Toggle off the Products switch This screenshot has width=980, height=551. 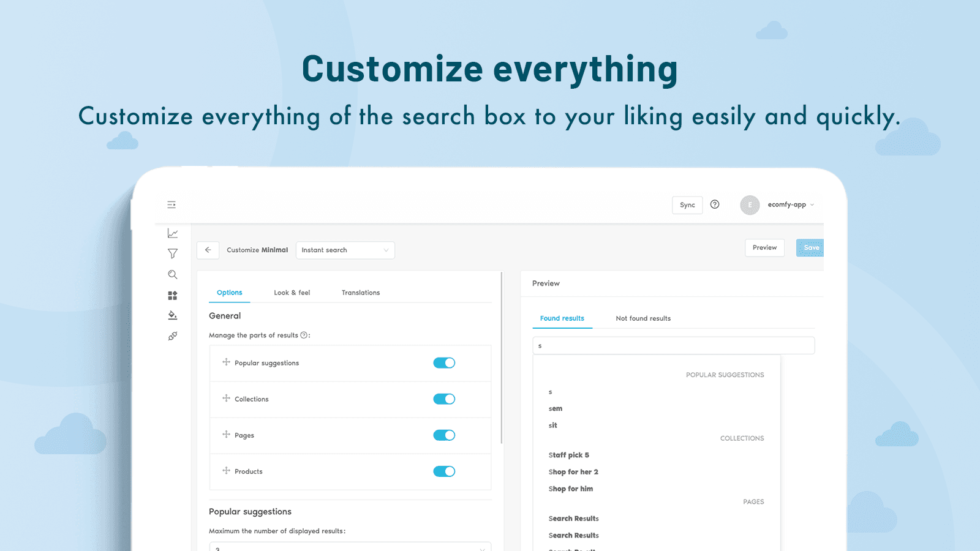click(x=444, y=471)
